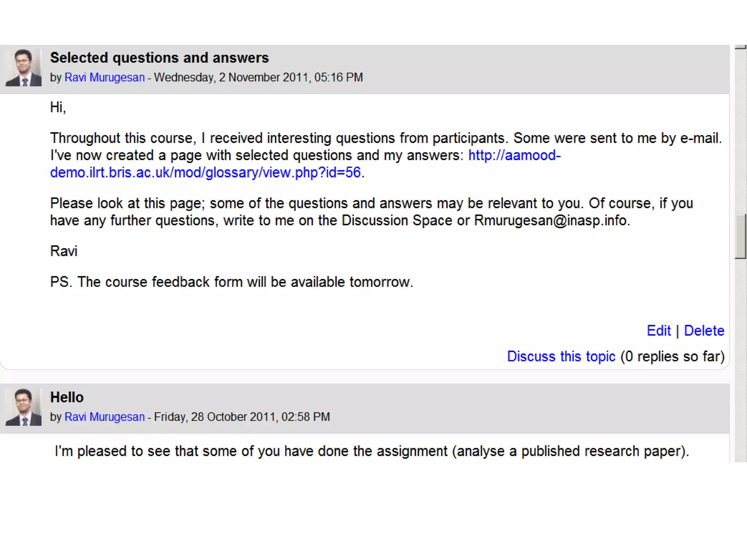747x560 pixels.
Task: Click the 0 replies so far text
Action: point(672,357)
